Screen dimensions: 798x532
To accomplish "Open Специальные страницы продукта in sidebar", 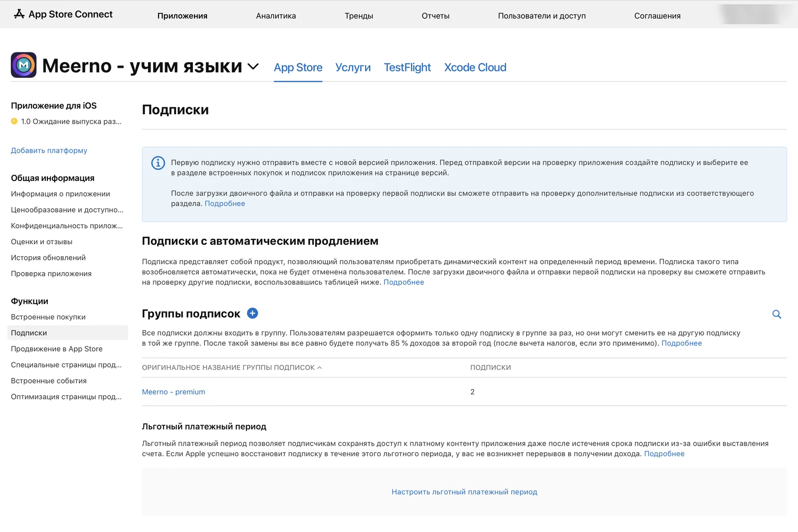I will 66,365.
